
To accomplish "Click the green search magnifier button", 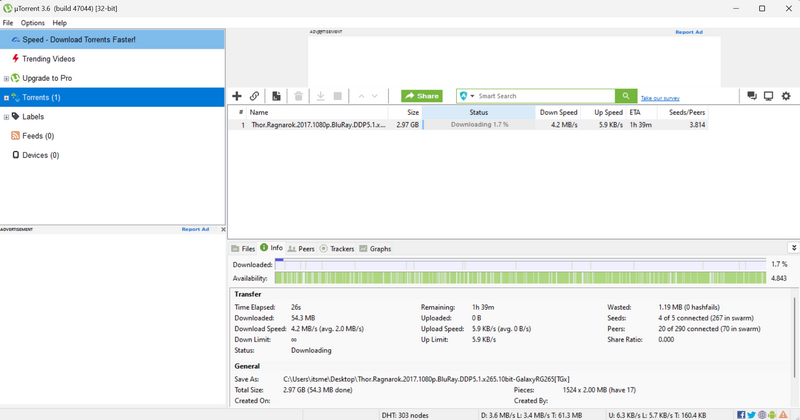I will point(626,96).
